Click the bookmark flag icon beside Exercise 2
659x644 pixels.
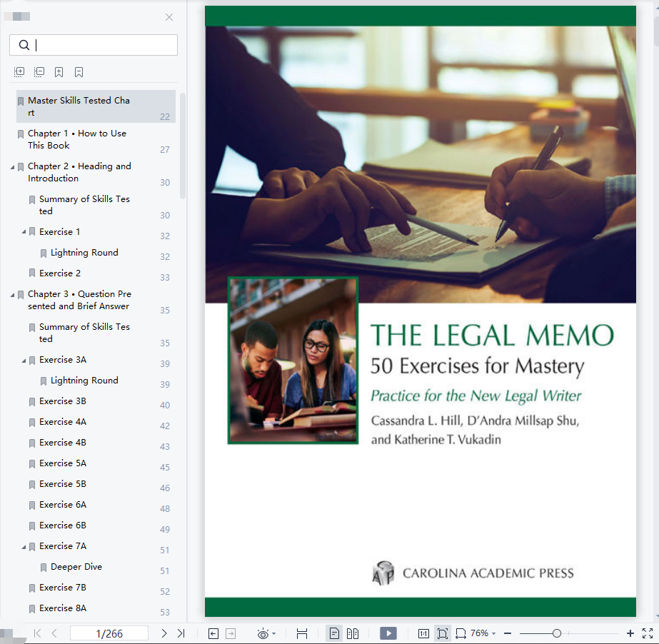(32, 273)
